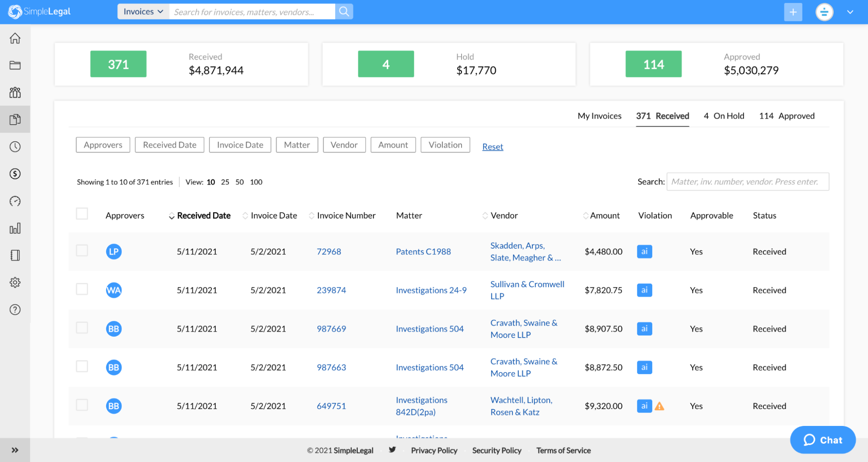
Task: Set view to 100 entries
Action: pyautogui.click(x=256, y=182)
